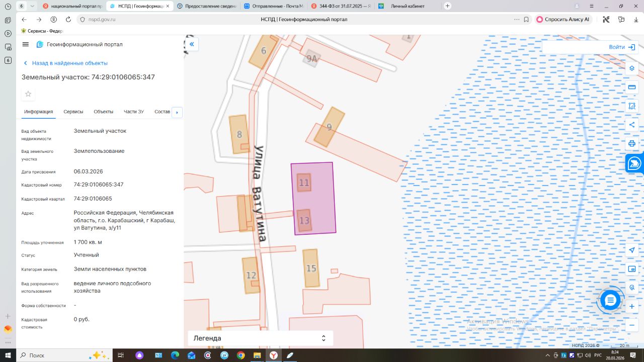Locate me with the navigation arrow icon
The image size is (644, 362).
pyautogui.click(x=632, y=250)
